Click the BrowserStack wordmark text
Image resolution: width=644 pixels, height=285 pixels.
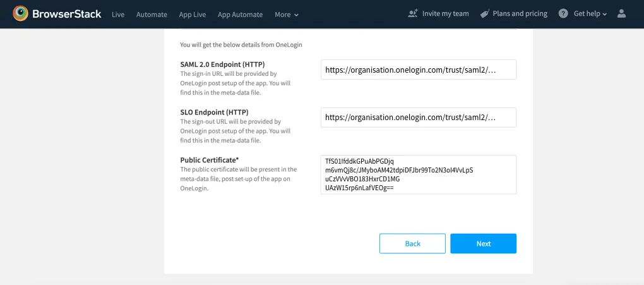pyautogui.click(x=67, y=14)
